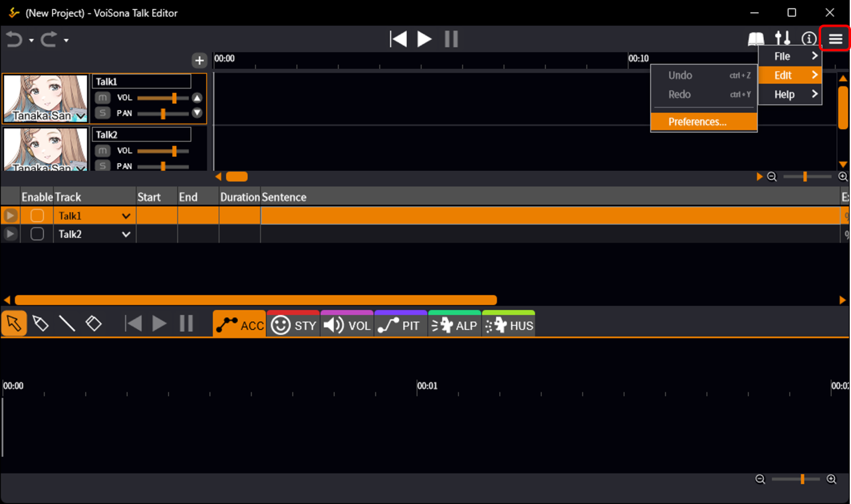
Task: Solo the Talk1 track
Action: [102, 113]
